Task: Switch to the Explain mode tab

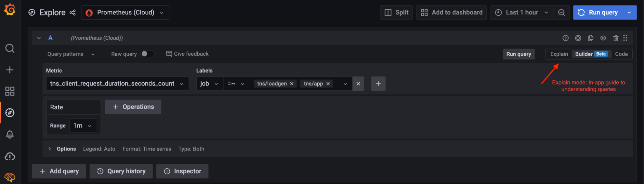Action: [559, 54]
